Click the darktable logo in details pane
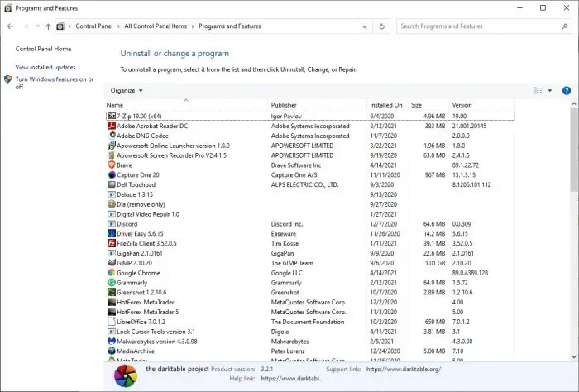The height and width of the screenshot is (392, 579). [x=126, y=375]
